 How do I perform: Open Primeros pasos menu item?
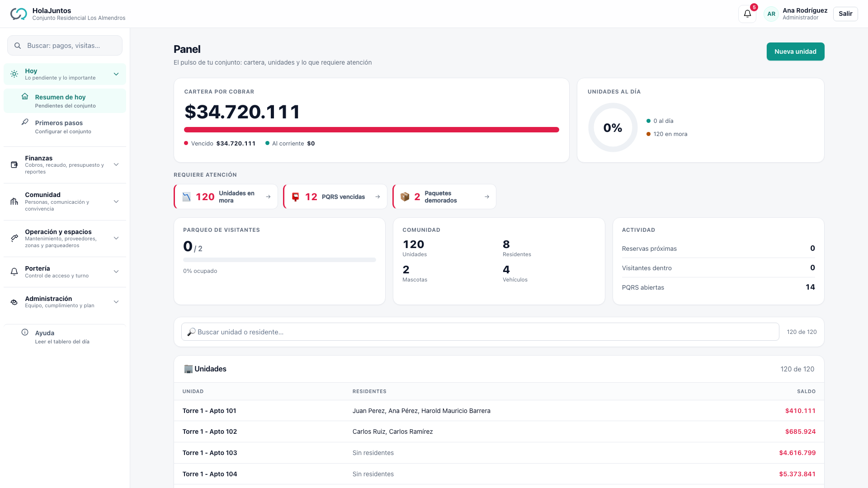tap(65, 127)
